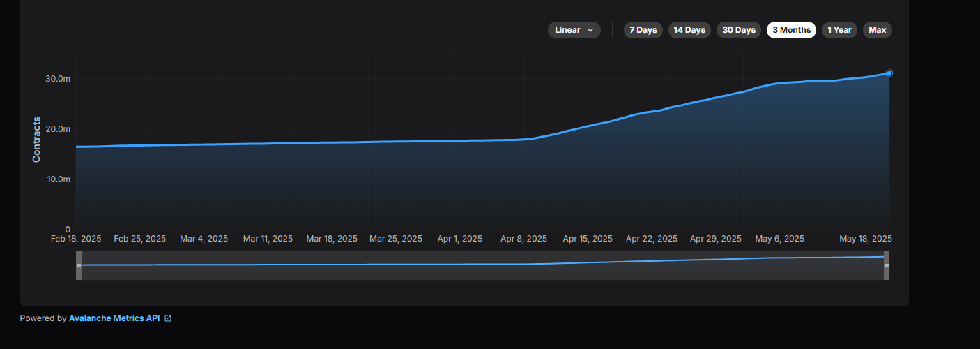This screenshot has height=349, width=980.
Task: Click the right handle of range slider
Action: tap(887, 265)
